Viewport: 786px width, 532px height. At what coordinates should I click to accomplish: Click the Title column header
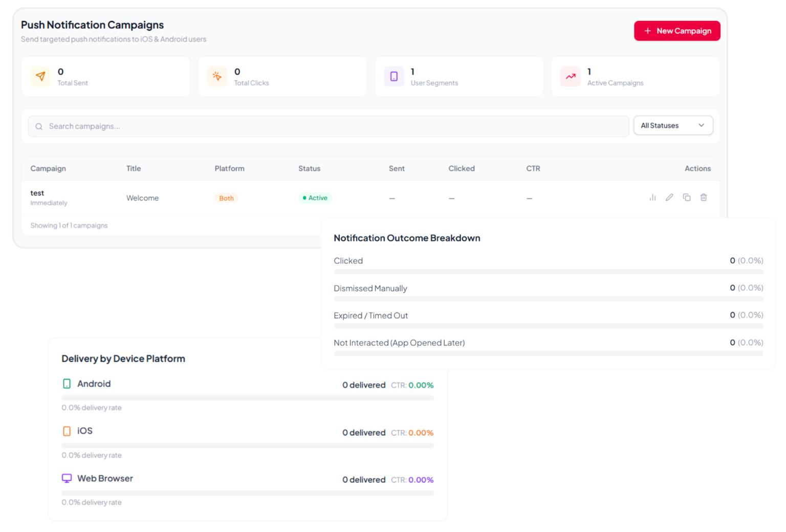pyautogui.click(x=134, y=168)
